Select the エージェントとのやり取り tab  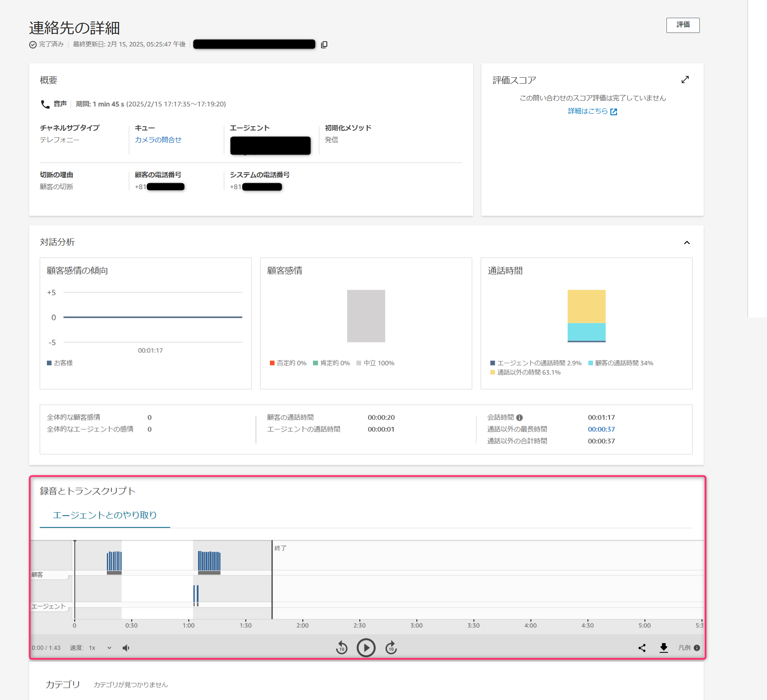pos(105,515)
